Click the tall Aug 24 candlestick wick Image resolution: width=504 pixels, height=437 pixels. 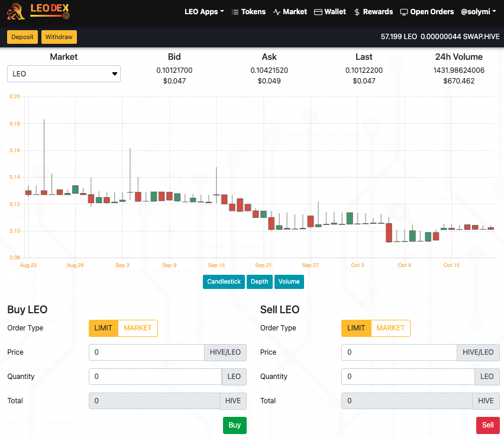pos(44,155)
